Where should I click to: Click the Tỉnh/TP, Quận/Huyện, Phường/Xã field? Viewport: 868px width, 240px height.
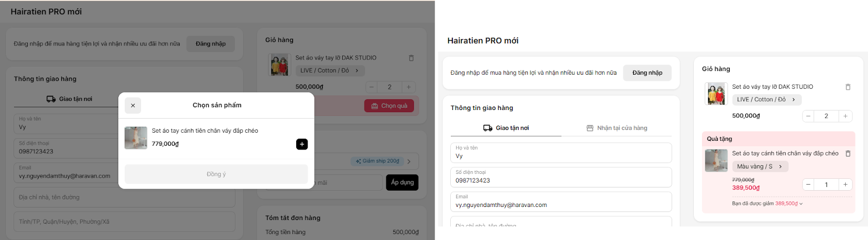click(x=124, y=222)
